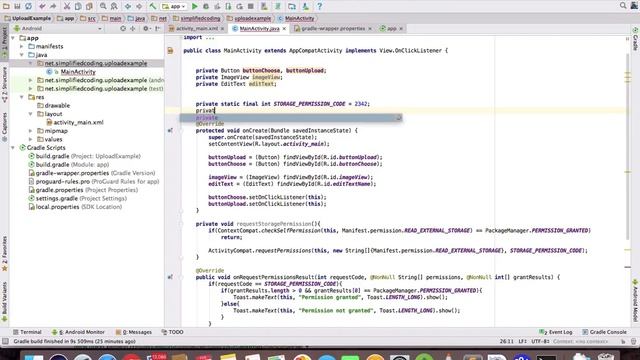640x360 pixels.
Task: Click the AVD Manager toolbar icon
Action: pos(264,6)
